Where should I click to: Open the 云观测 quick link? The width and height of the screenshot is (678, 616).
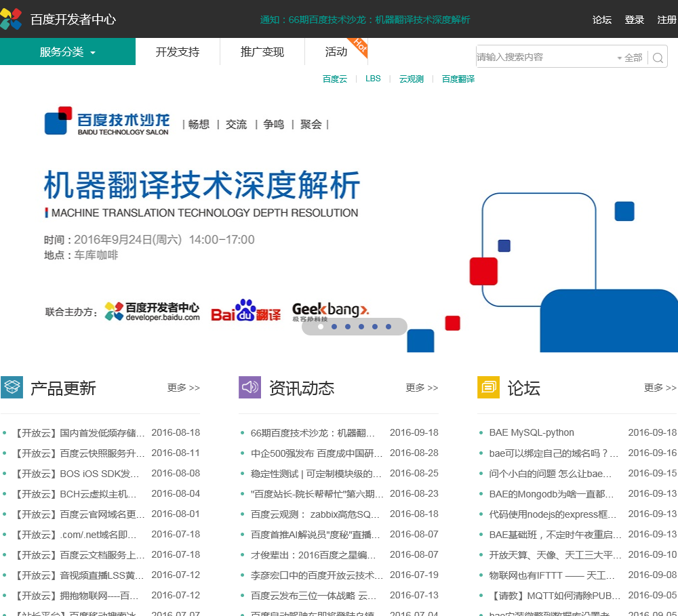412,79
